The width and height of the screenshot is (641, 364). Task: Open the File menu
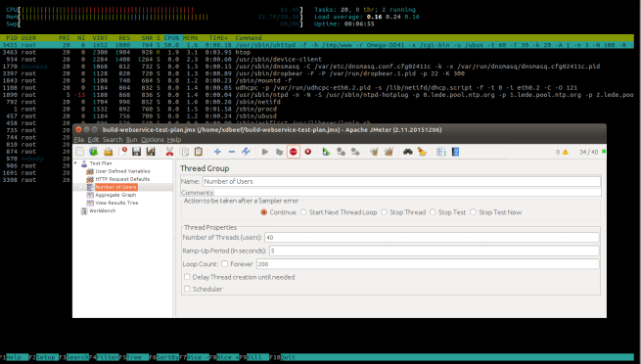[x=79, y=140]
